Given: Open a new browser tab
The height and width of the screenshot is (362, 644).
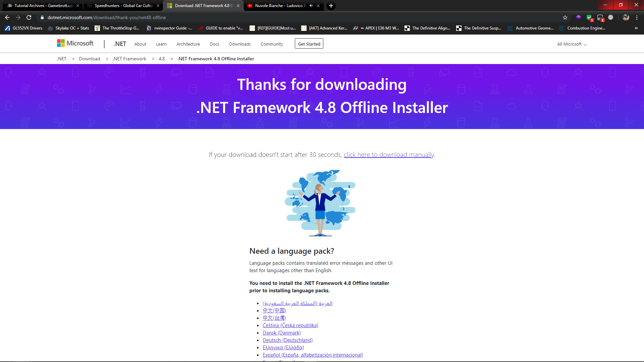Looking at the screenshot, I should point(331,6).
